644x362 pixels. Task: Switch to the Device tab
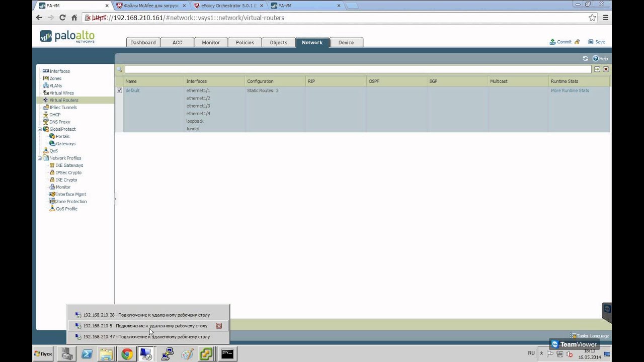(x=346, y=42)
